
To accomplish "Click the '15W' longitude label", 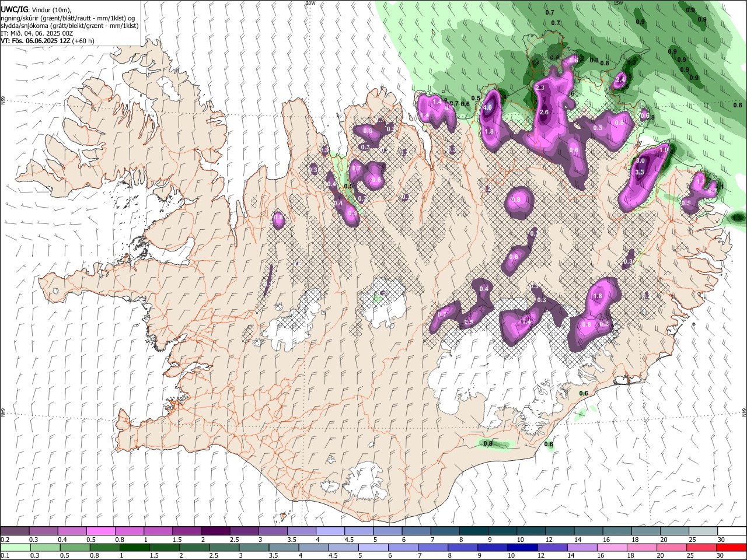I will [x=619, y=3].
